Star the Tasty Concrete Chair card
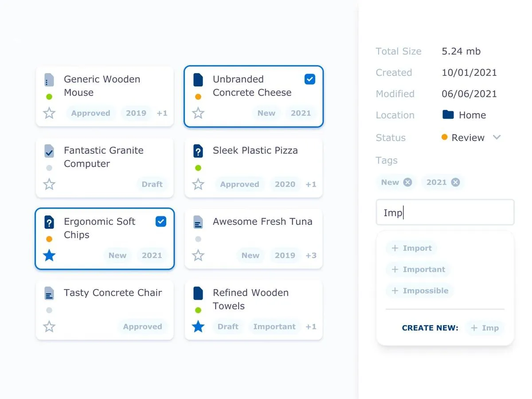 click(49, 327)
